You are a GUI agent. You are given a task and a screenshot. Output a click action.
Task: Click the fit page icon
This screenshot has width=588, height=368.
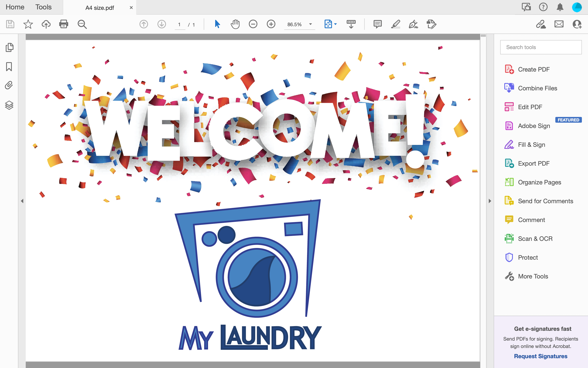328,24
